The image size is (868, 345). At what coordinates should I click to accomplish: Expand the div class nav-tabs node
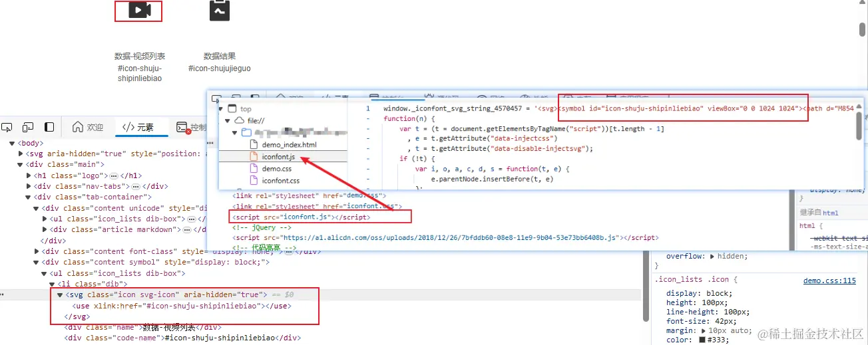tap(29, 186)
